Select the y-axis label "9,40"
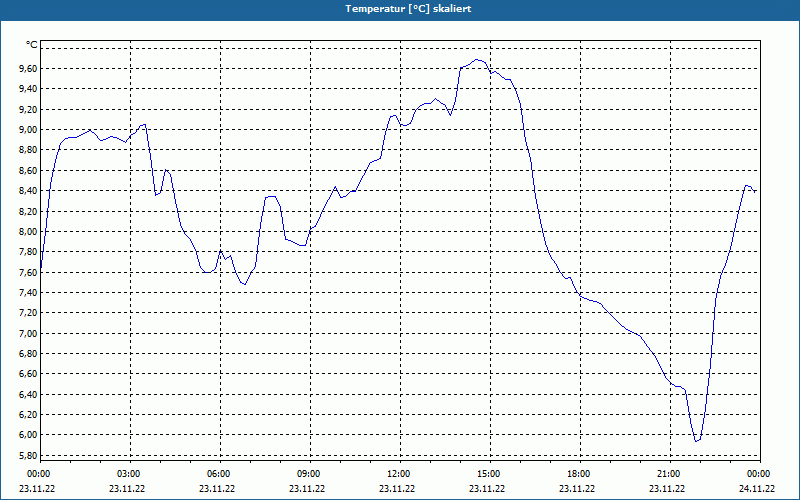The height and width of the screenshot is (500, 800). (29, 89)
